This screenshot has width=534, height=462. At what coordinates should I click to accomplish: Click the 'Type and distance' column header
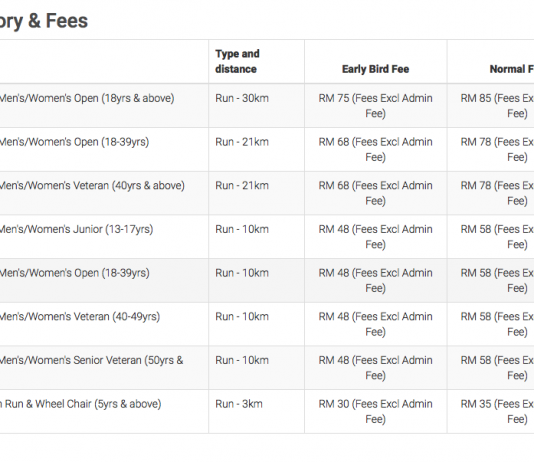[237, 61]
